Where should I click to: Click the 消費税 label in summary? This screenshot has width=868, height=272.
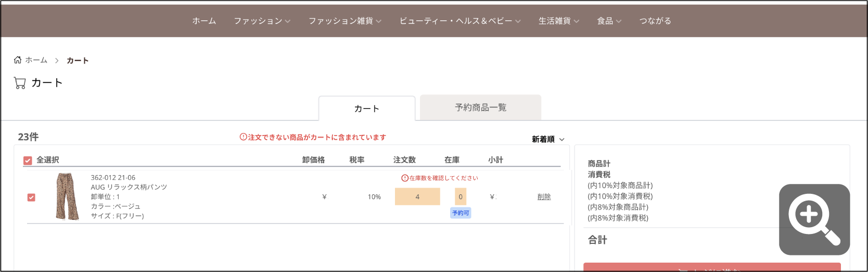point(599,175)
